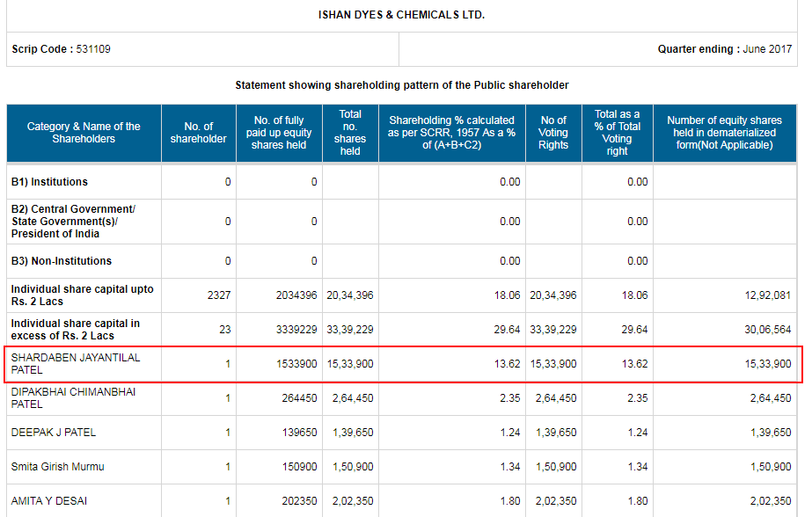Click shareholding percentage 29.64 in the SCRR column

tap(507, 330)
